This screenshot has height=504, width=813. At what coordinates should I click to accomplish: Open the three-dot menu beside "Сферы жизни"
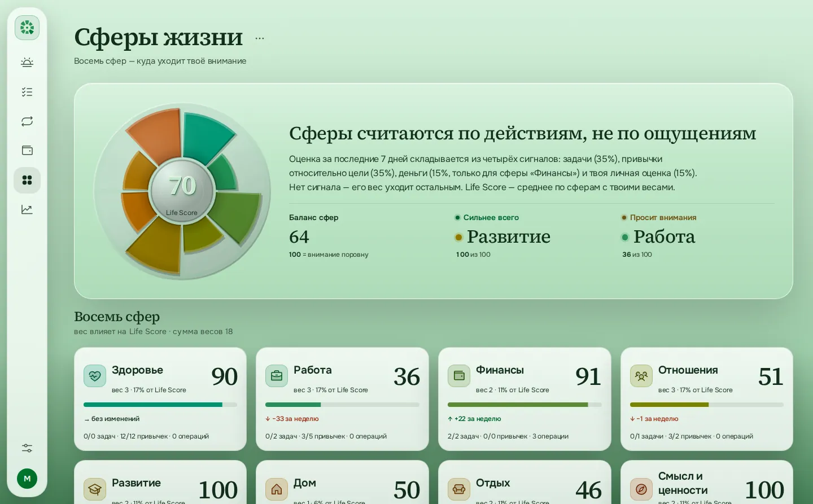click(260, 38)
